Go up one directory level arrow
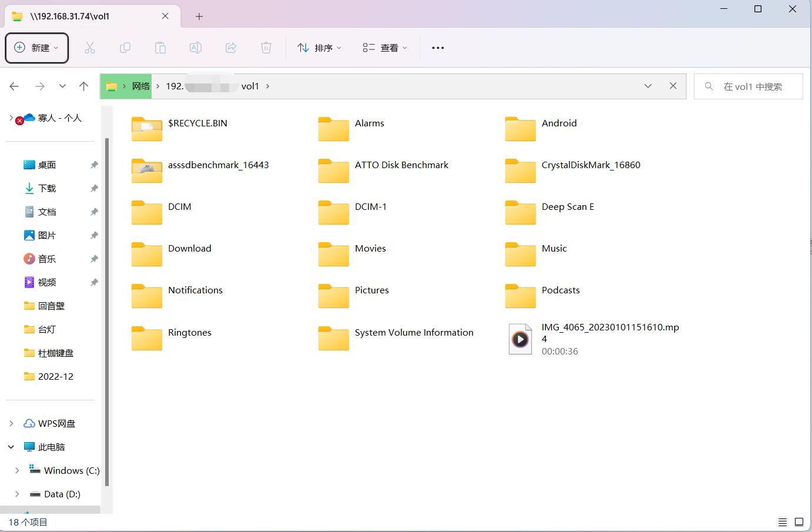 (84, 86)
